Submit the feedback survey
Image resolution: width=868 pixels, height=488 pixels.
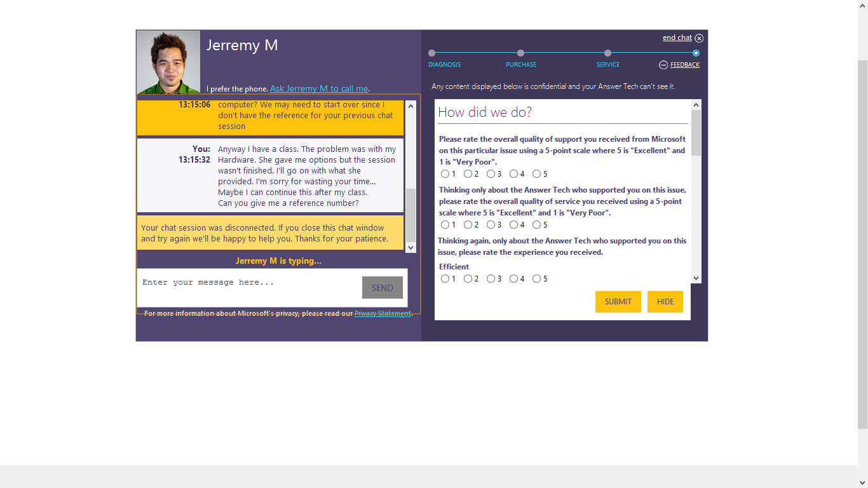point(618,302)
